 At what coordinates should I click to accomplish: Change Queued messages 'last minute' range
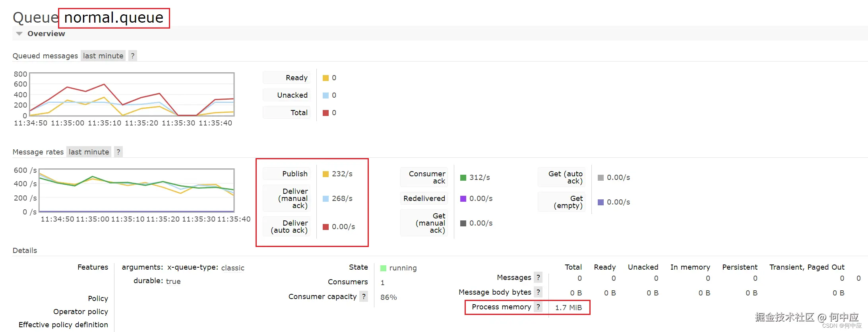pos(103,56)
